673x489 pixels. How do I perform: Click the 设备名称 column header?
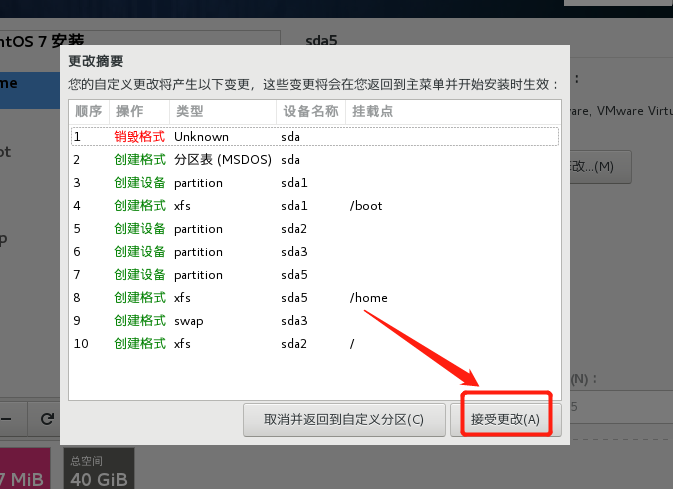(x=311, y=112)
